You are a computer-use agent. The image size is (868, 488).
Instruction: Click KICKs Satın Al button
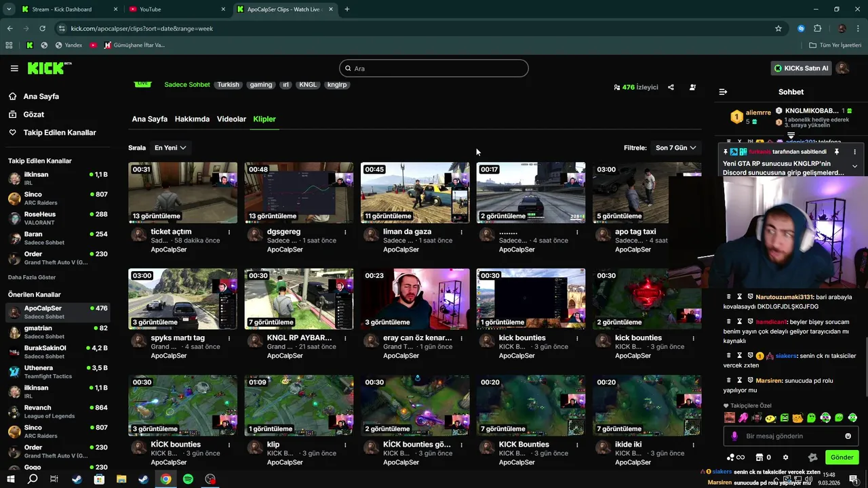click(x=802, y=68)
